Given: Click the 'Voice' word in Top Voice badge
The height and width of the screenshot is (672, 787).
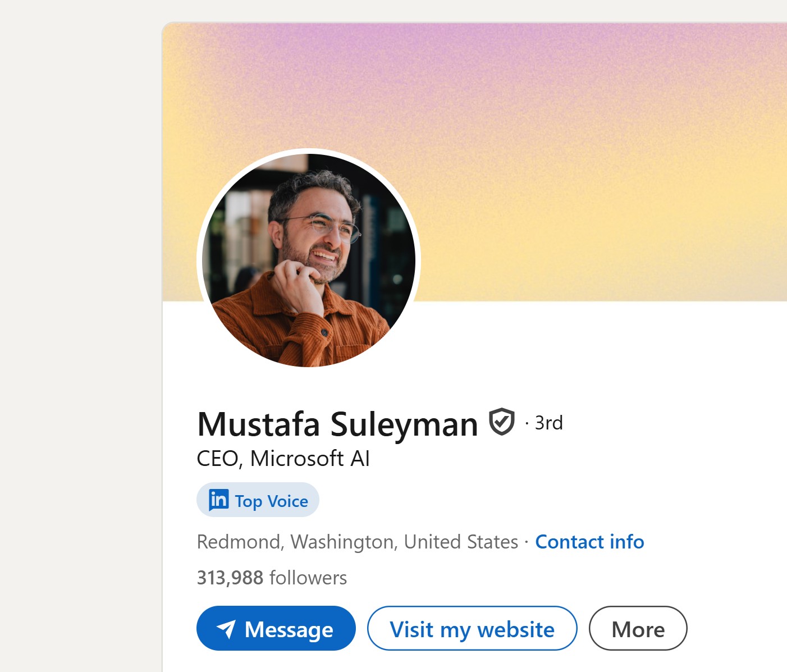Looking at the screenshot, I should click(288, 501).
